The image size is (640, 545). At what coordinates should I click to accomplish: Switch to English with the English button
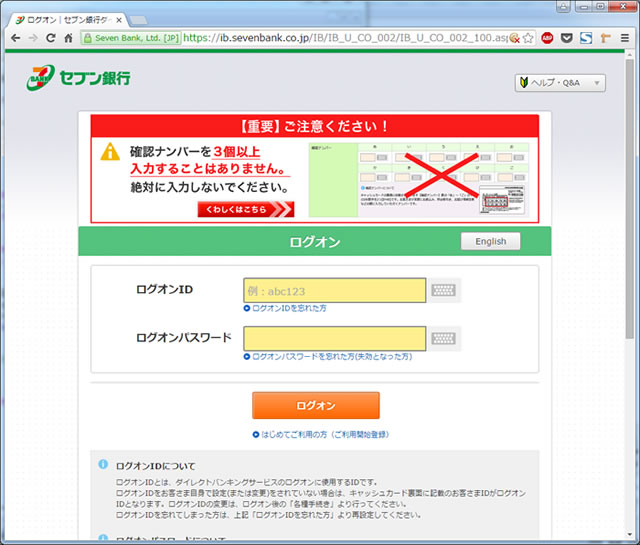pos(491,241)
